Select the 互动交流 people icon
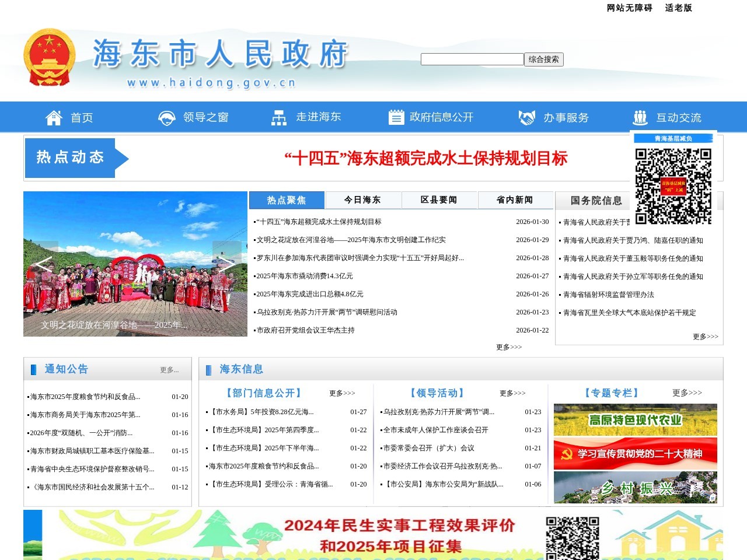Image resolution: width=747 pixels, height=560 pixels. [x=640, y=117]
